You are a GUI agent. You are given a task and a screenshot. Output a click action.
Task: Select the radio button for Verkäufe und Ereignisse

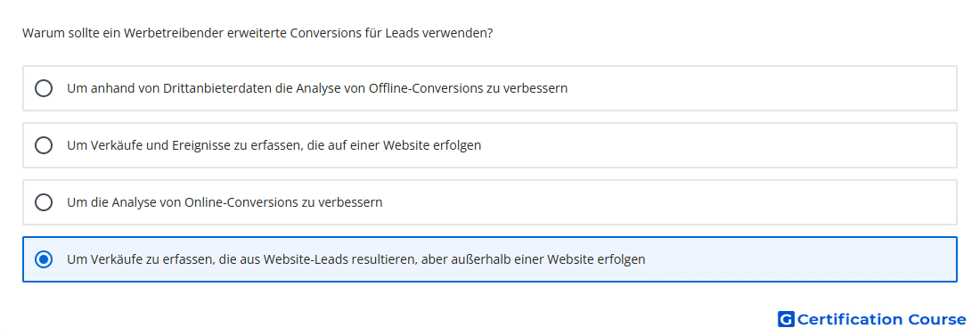(44, 145)
